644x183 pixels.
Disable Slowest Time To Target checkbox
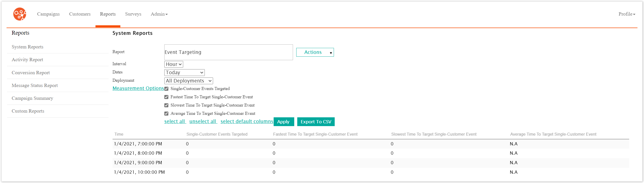166,105
